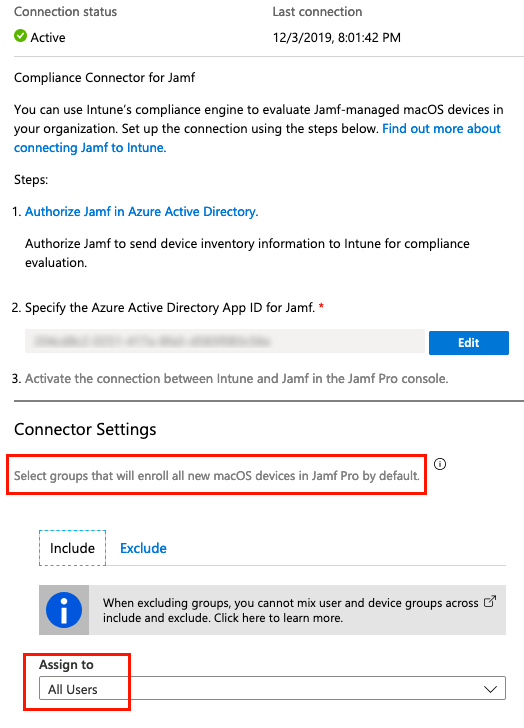Click the Last connection timestamp
The width and height of the screenshot is (524, 728).
(x=336, y=38)
